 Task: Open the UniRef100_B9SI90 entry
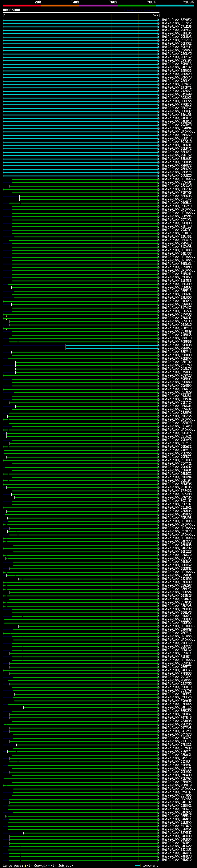coord(177,60)
